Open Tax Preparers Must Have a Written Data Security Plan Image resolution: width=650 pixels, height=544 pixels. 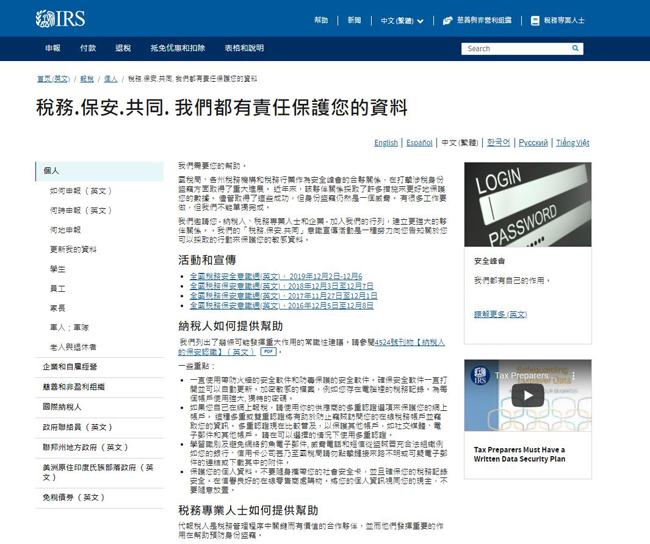point(519,454)
